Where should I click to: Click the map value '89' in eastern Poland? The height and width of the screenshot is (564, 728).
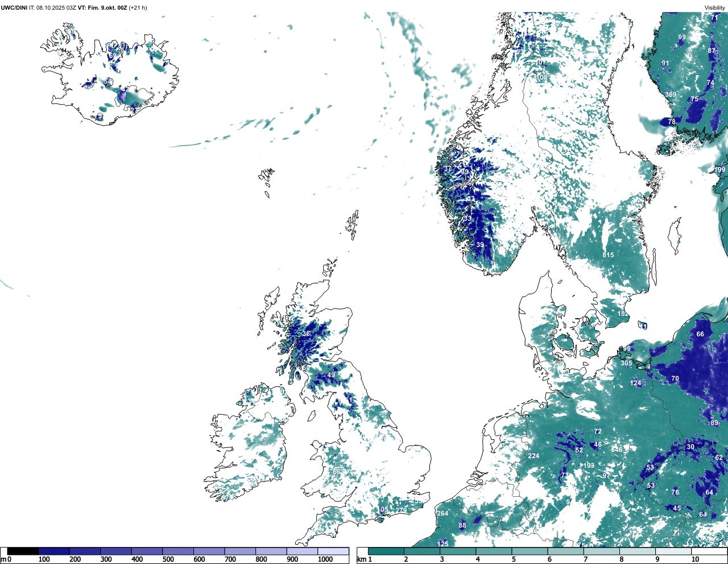(714, 423)
